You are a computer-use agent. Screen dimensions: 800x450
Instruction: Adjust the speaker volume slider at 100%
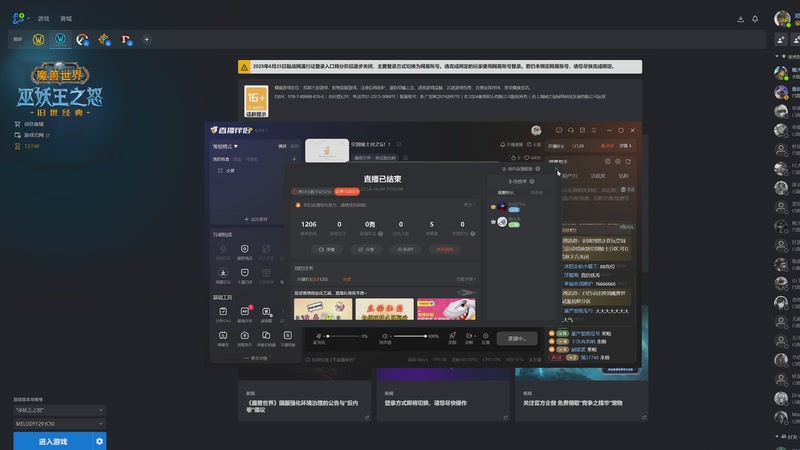410,336
